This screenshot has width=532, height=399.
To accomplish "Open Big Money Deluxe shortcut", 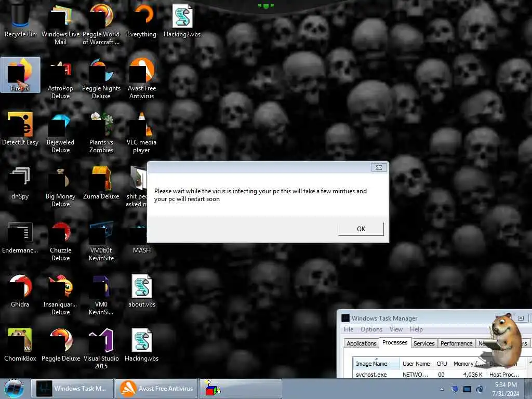I will pos(60,187).
